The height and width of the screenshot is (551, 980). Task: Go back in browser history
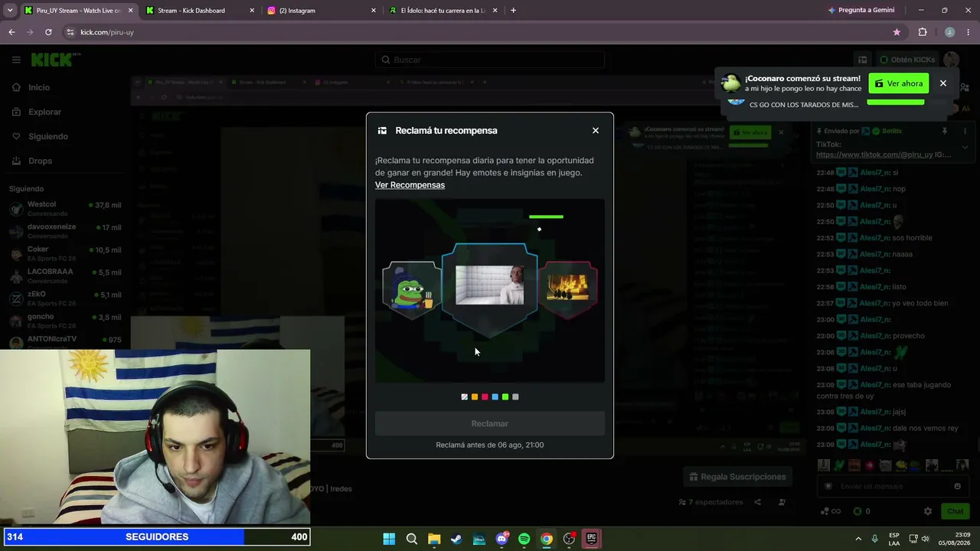click(11, 32)
